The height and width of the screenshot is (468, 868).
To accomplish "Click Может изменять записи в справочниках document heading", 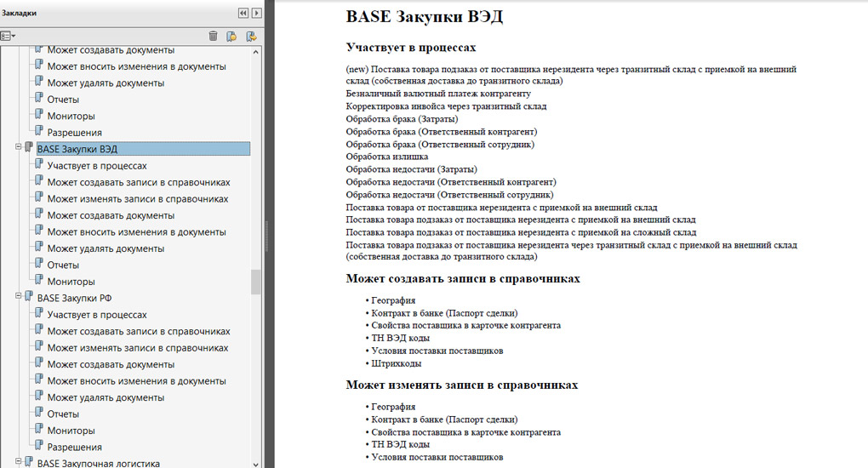I will coord(462,385).
